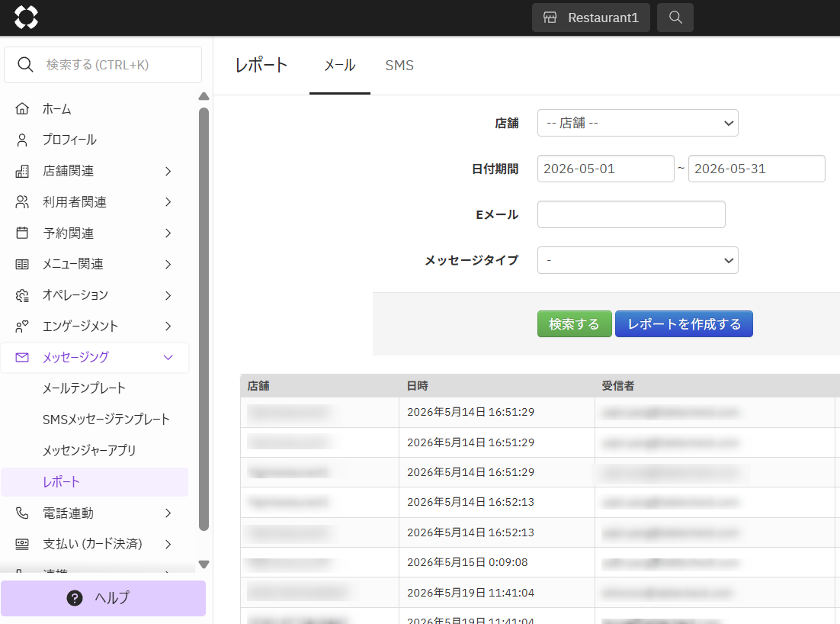Click the 日時 column header
The height and width of the screenshot is (624, 840).
(497, 385)
